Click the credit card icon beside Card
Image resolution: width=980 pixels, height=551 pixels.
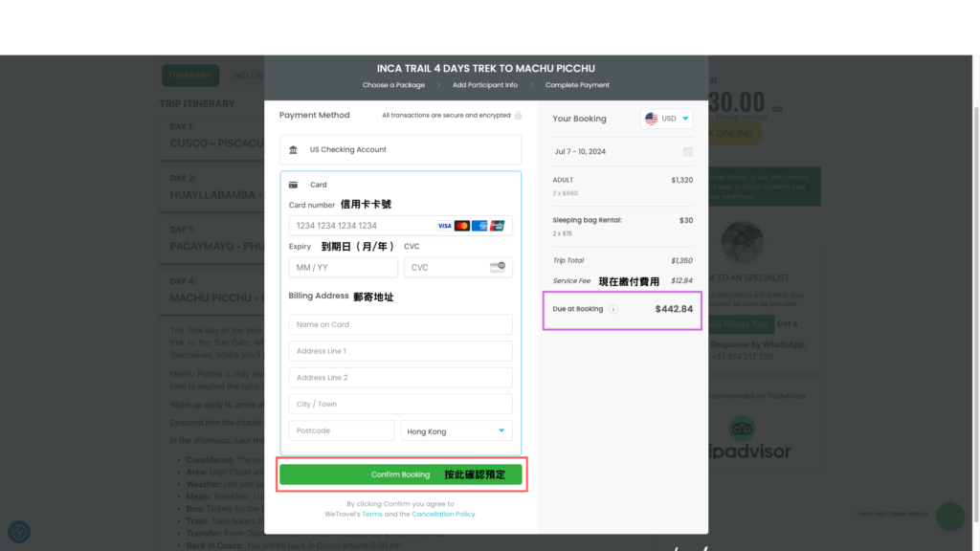point(293,185)
